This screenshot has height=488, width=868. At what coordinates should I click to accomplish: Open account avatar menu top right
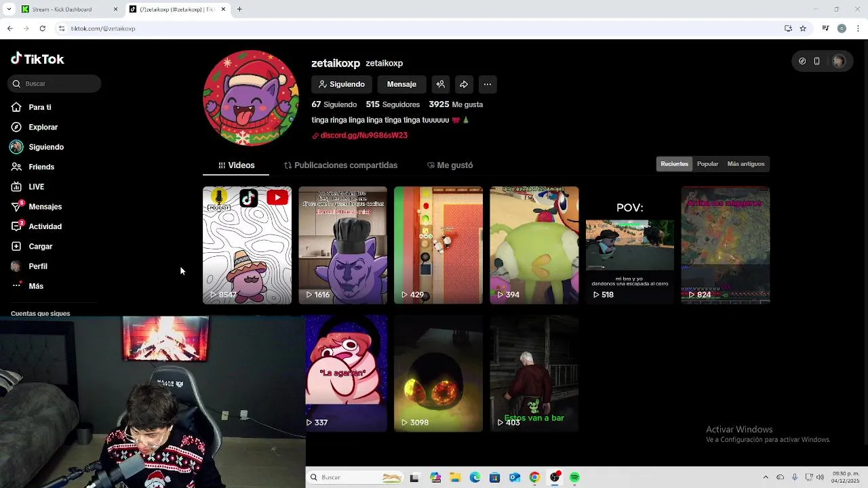point(839,61)
